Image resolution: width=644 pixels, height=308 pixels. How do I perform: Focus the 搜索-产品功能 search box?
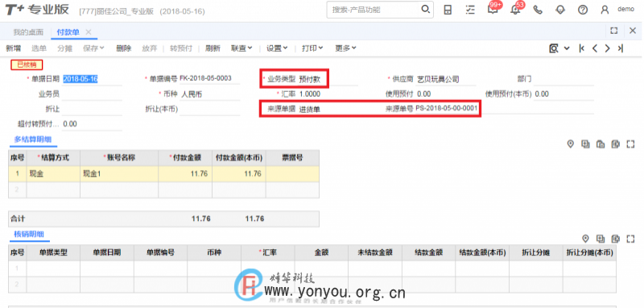coord(374,10)
